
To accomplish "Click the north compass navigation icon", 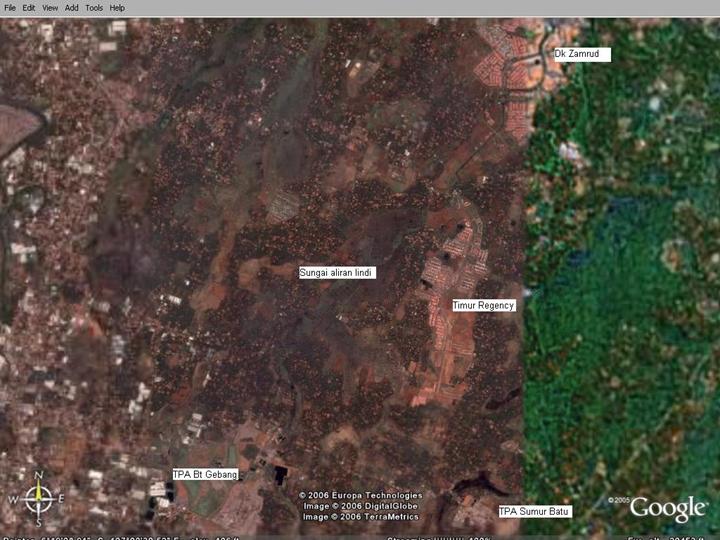I will [x=38, y=499].
